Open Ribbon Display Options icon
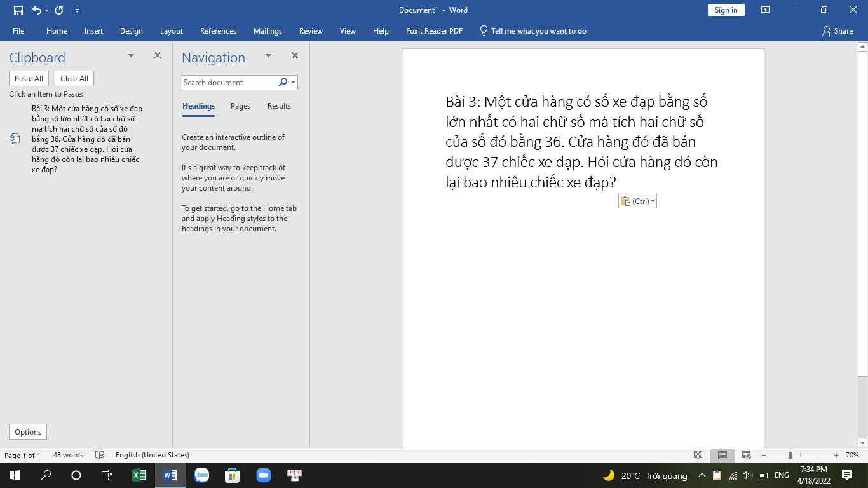Screen dimensions: 868x488 point(766,10)
